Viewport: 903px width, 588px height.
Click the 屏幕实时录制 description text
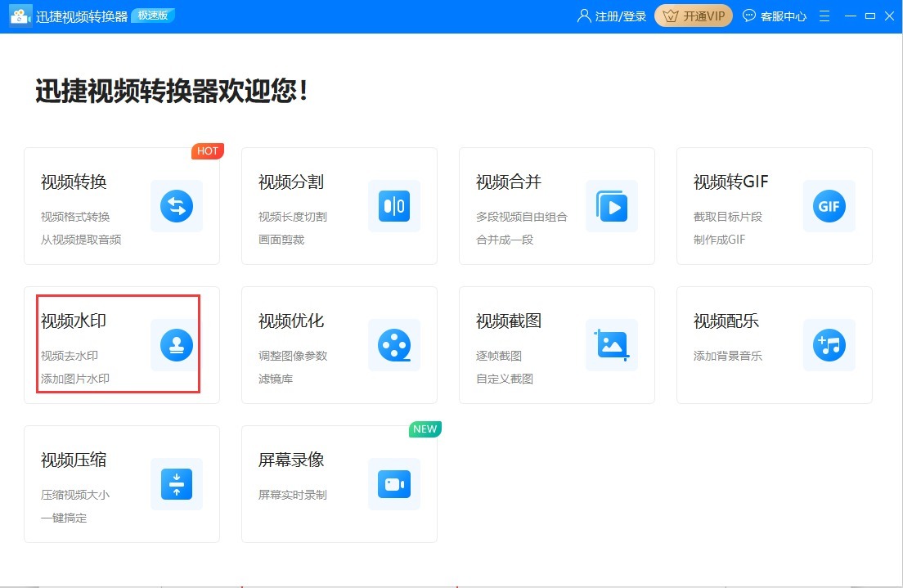[293, 495]
